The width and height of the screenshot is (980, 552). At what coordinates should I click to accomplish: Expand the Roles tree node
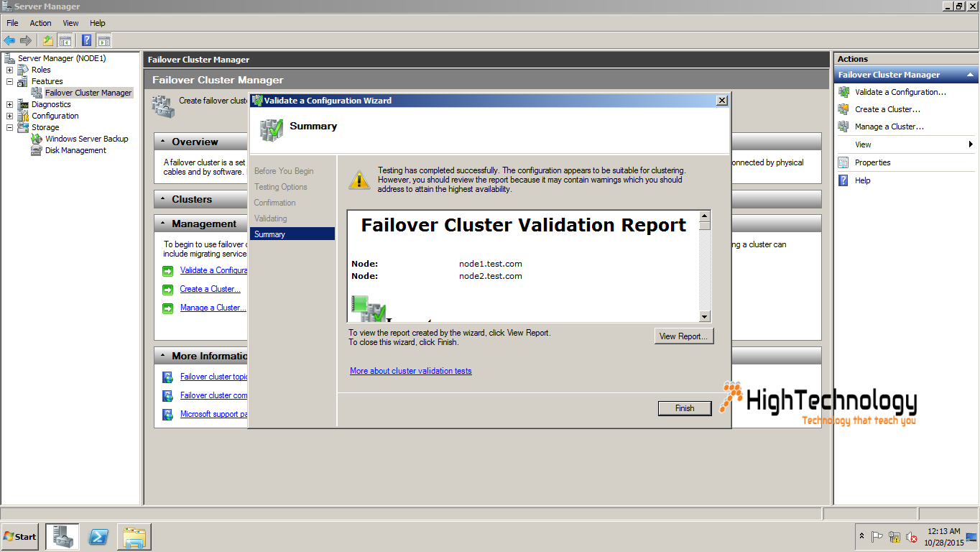click(9, 70)
